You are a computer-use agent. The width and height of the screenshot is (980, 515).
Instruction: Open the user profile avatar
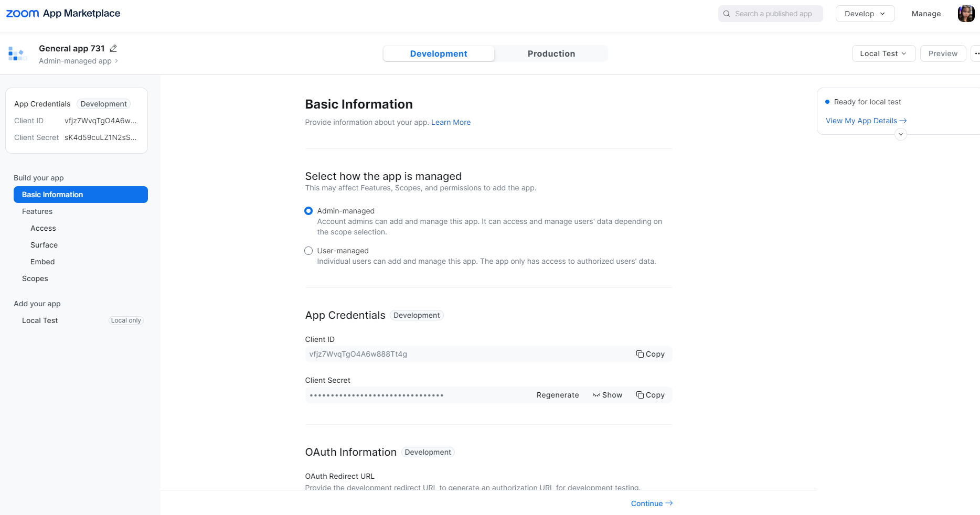(x=966, y=14)
